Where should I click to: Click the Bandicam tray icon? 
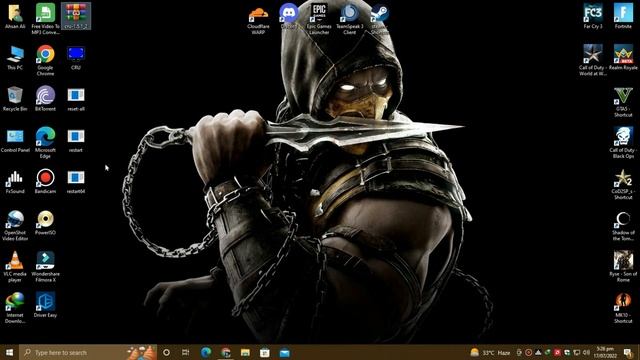click(529, 352)
